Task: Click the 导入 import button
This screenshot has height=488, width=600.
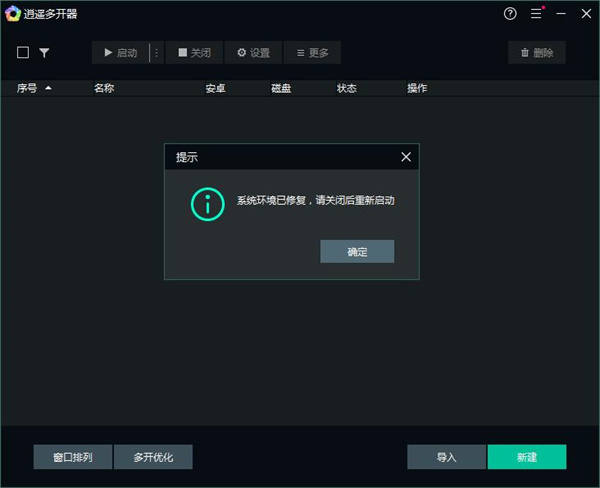Action: (x=447, y=457)
